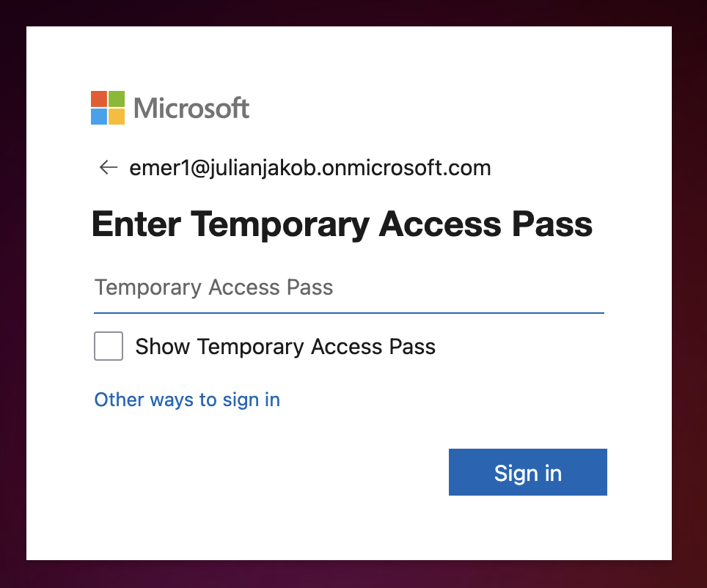
Task: Click the emer1@julianjakob.onmicrosoft.com account text
Action: tap(310, 168)
